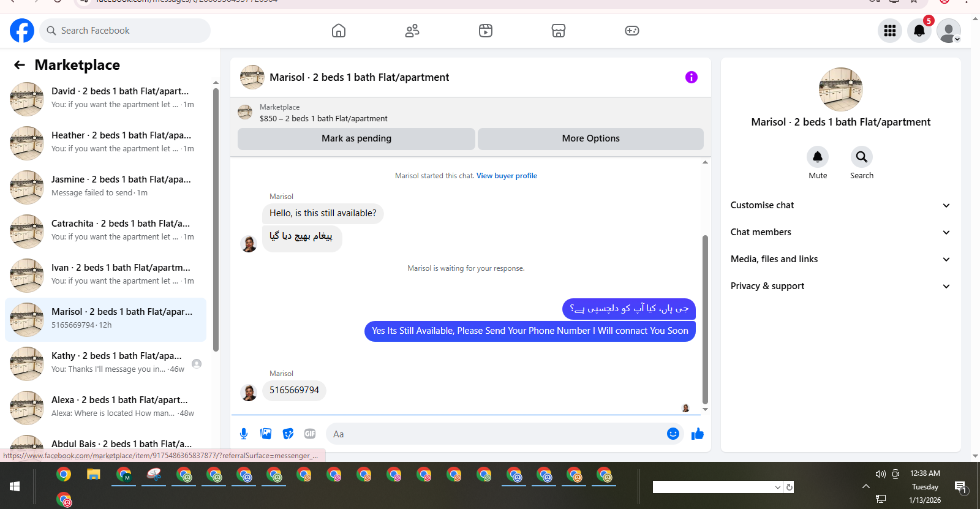Click the back arrow beside Marketplace
The height and width of the screenshot is (509, 980).
tap(20, 65)
